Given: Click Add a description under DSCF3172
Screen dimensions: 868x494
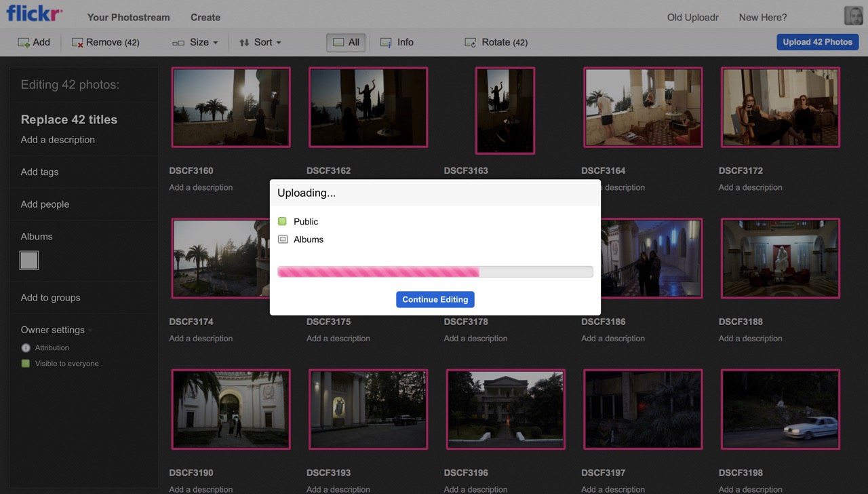Looking at the screenshot, I should pos(751,187).
